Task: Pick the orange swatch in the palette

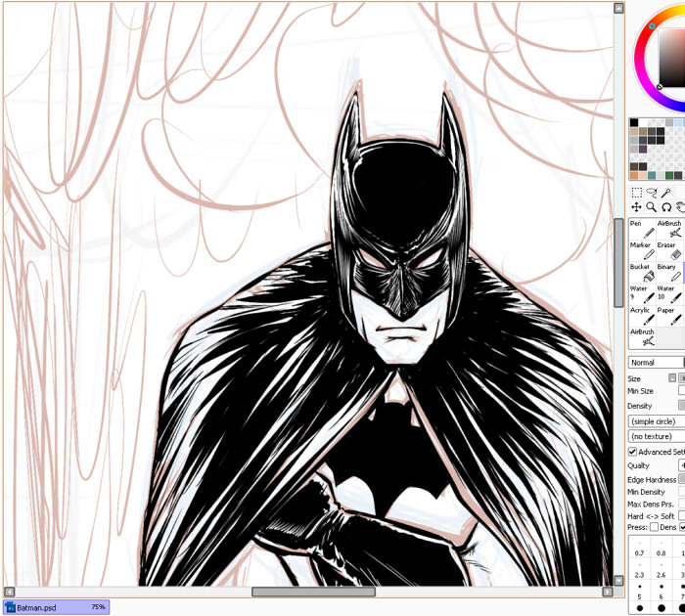Action: (x=634, y=175)
